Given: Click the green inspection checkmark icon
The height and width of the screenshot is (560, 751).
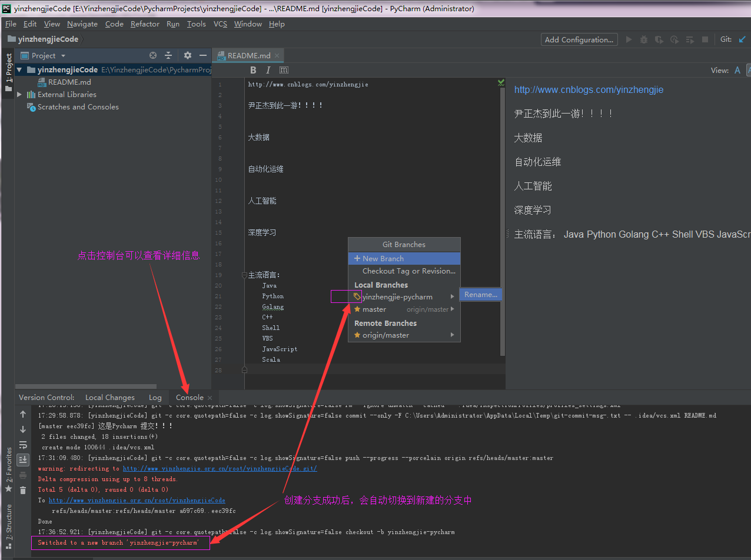Looking at the screenshot, I should coord(501,82).
